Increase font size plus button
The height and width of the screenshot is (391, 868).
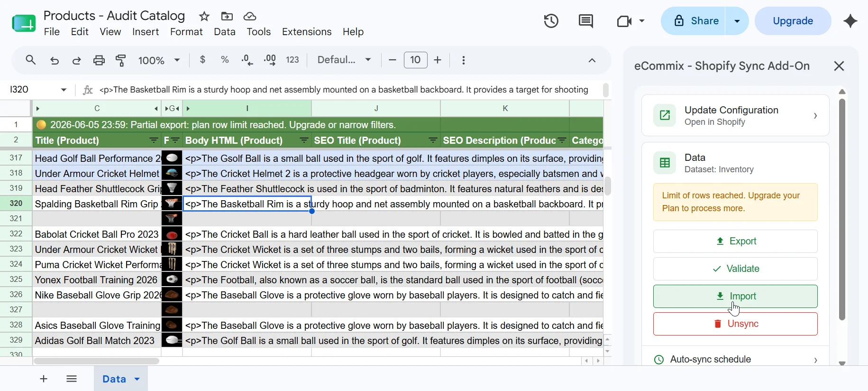pos(438,60)
